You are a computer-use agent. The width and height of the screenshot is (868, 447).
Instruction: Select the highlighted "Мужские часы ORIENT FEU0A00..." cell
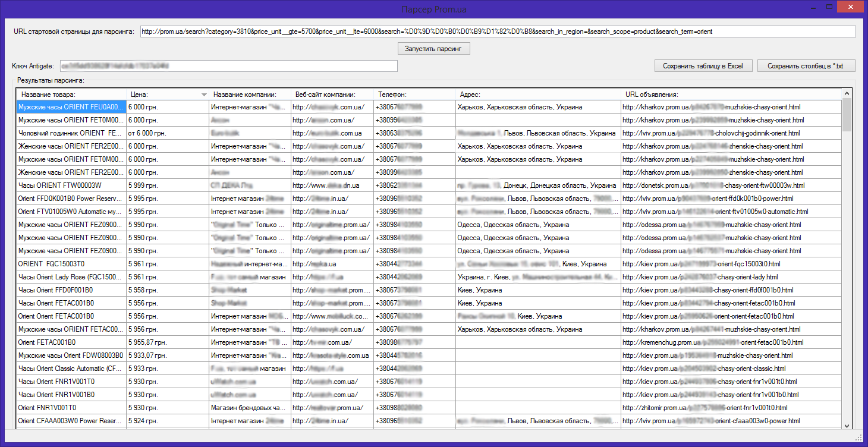71,107
